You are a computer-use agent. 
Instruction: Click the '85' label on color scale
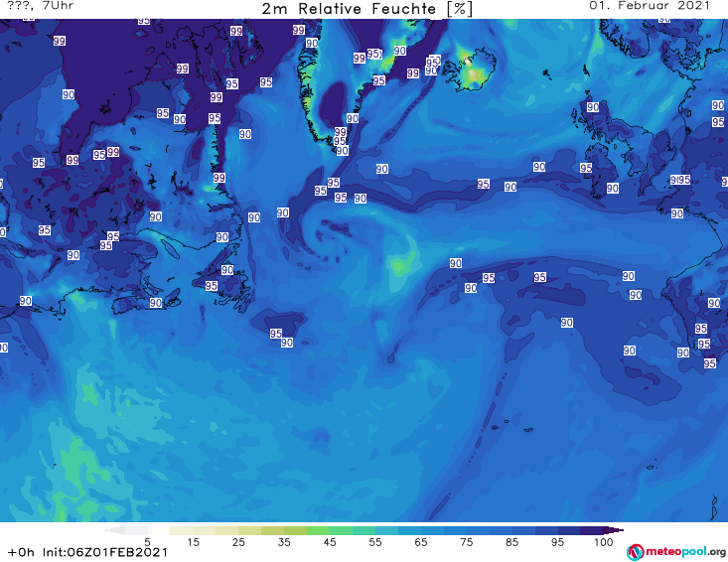pyautogui.click(x=511, y=542)
